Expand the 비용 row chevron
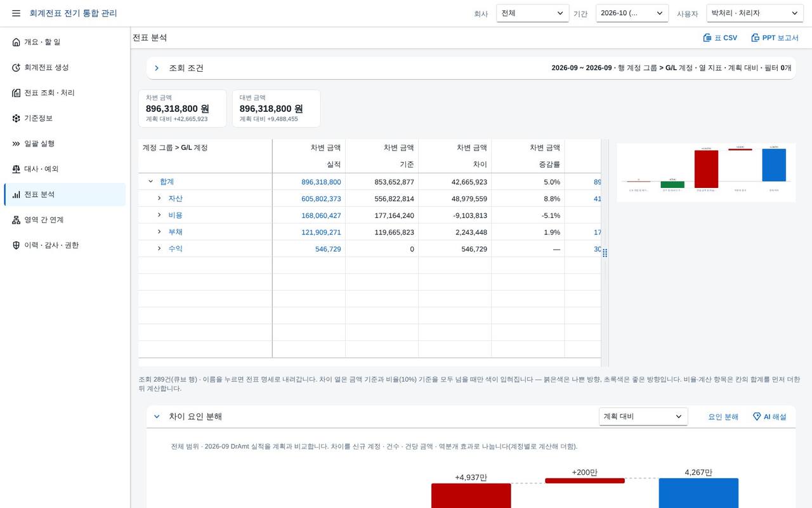This screenshot has width=812, height=508. click(159, 215)
